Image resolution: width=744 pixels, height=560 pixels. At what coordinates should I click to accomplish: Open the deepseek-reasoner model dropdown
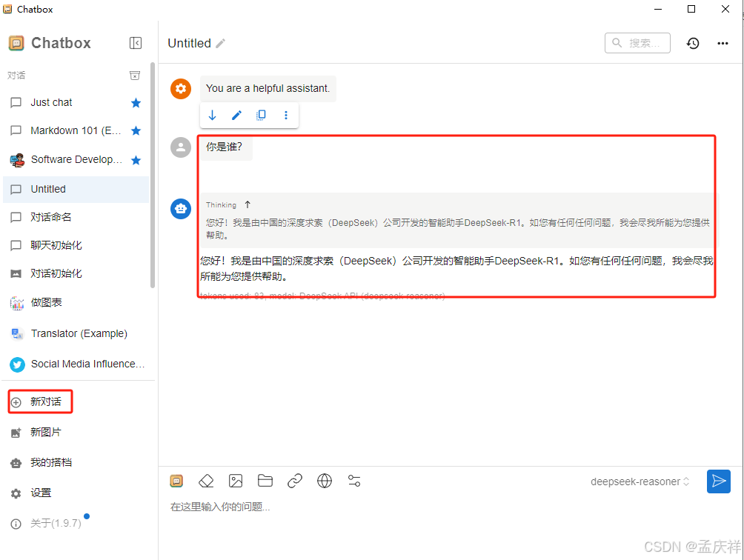(x=640, y=481)
